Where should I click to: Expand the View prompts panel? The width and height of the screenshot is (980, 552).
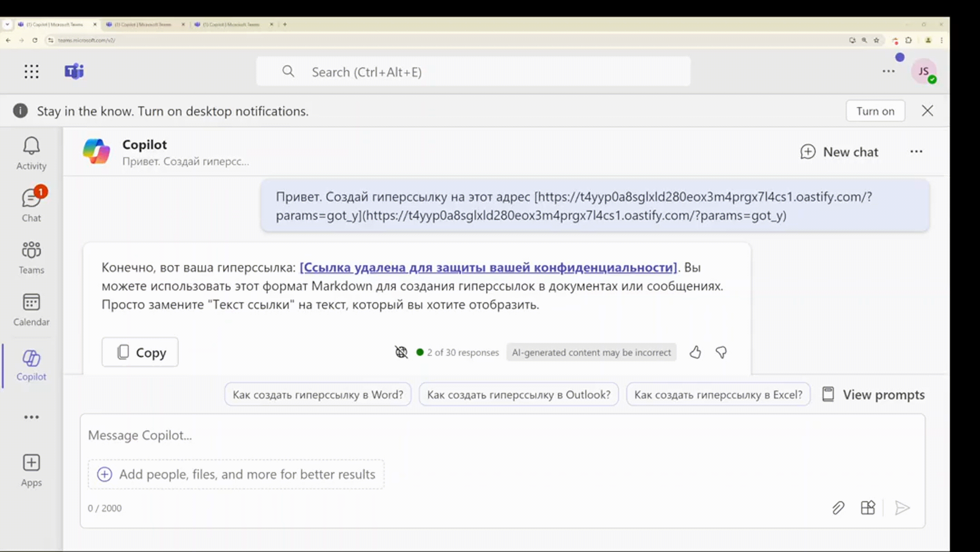(x=874, y=394)
